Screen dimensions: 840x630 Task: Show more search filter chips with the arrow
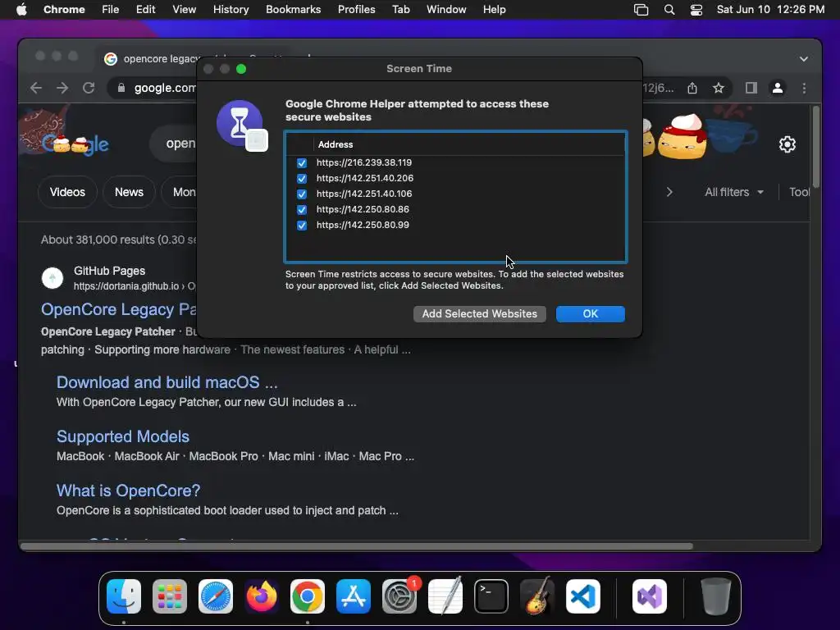tap(669, 192)
